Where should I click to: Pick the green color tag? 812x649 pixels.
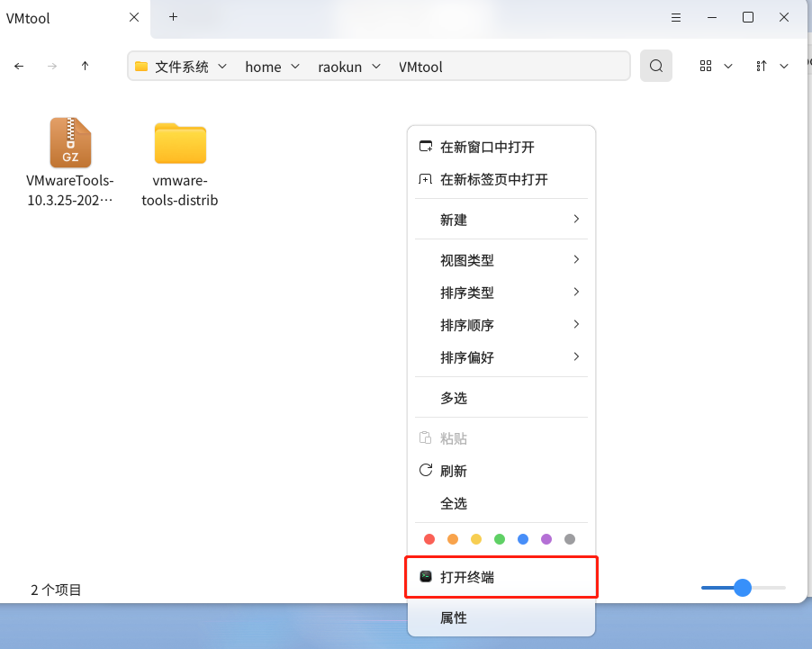(x=500, y=539)
